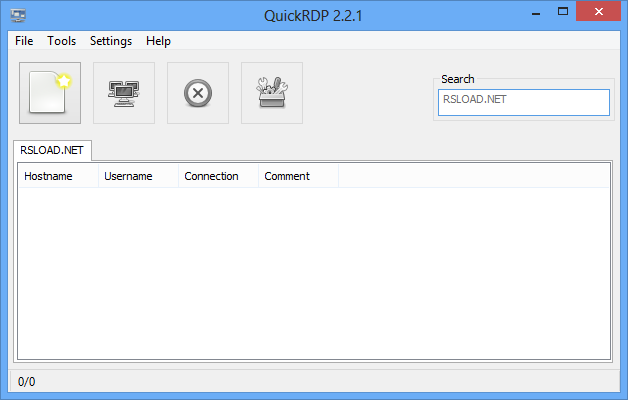The height and width of the screenshot is (400, 628).
Task: Open the Tools menu
Action: (x=61, y=41)
